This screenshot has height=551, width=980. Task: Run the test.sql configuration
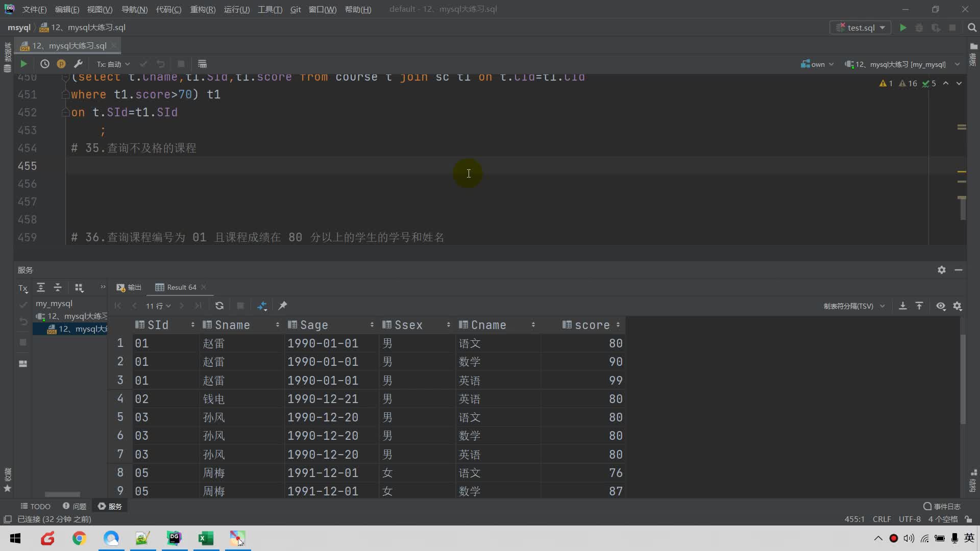pos(903,28)
